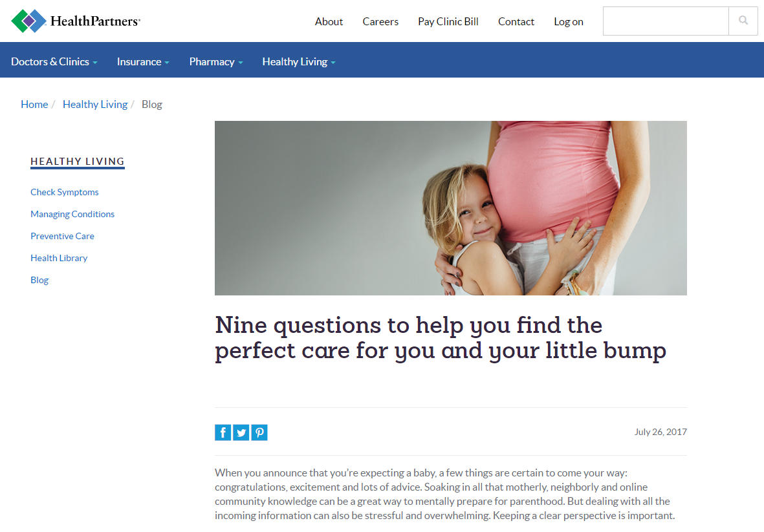This screenshot has width=764, height=532.
Task: Open Check Symptoms sidebar link
Action: click(64, 192)
